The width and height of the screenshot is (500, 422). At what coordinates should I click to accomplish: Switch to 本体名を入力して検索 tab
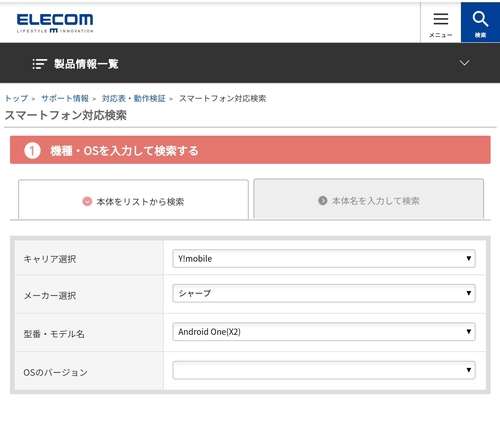tap(369, 199)
